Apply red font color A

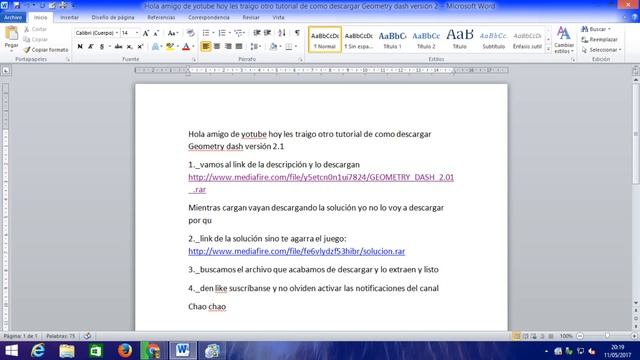(186, 47)
